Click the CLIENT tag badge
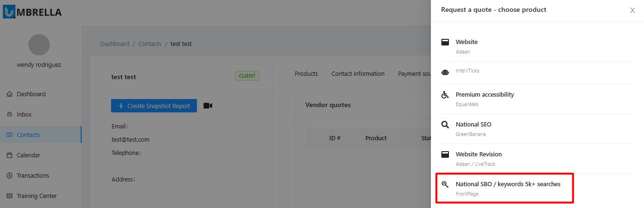This screenshot has width=644, height=208. coord(247,76)
